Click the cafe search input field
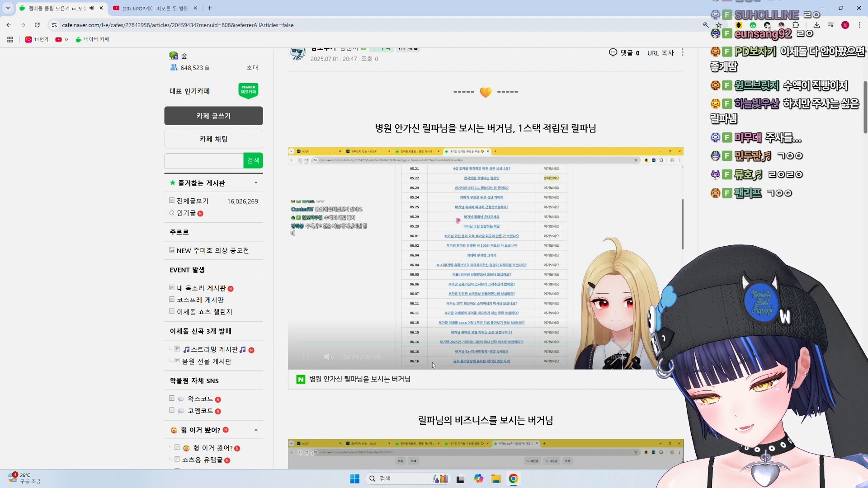Viewport: 868px width, 488px height. 204,161
